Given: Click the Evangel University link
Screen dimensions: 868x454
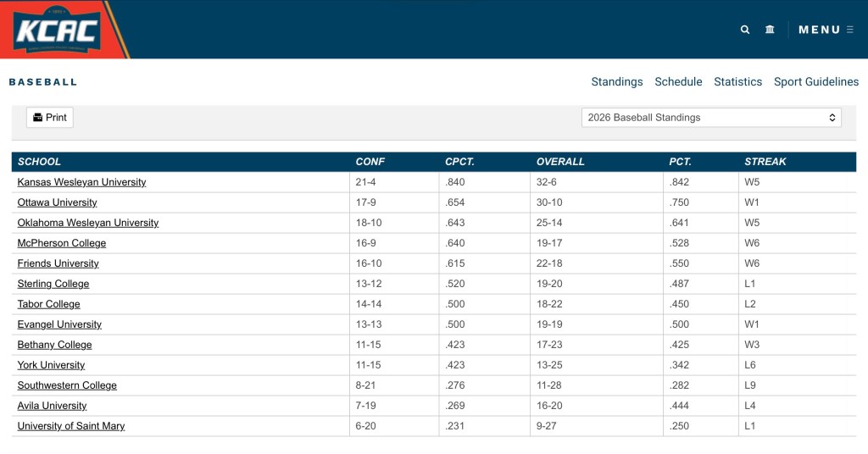Looking at the screenshot, I should 59,324.
